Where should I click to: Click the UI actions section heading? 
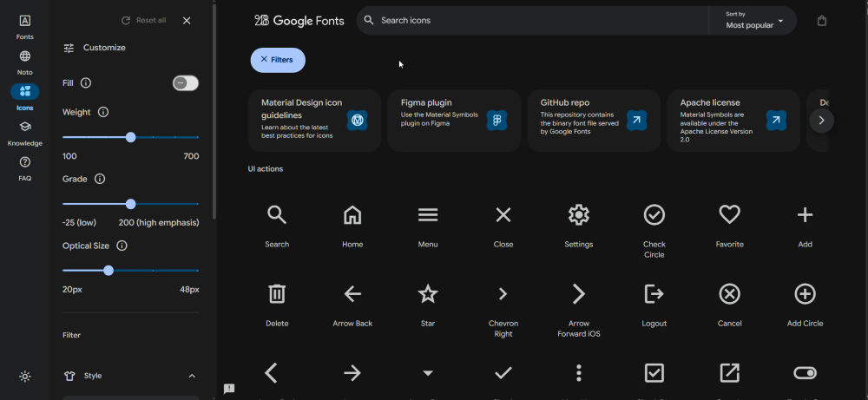point(266,168)
